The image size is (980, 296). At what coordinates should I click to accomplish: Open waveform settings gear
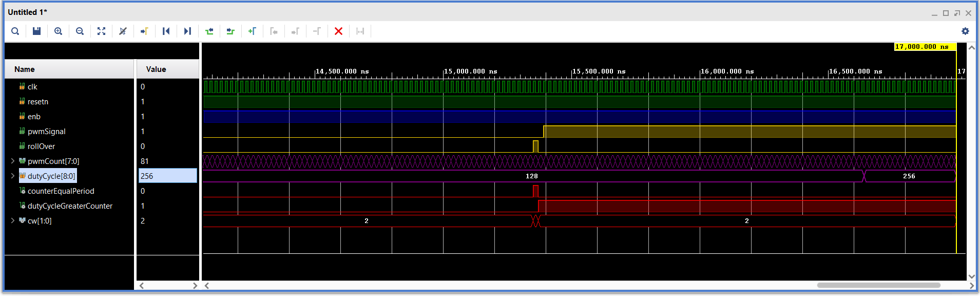(x=965, y=31)
